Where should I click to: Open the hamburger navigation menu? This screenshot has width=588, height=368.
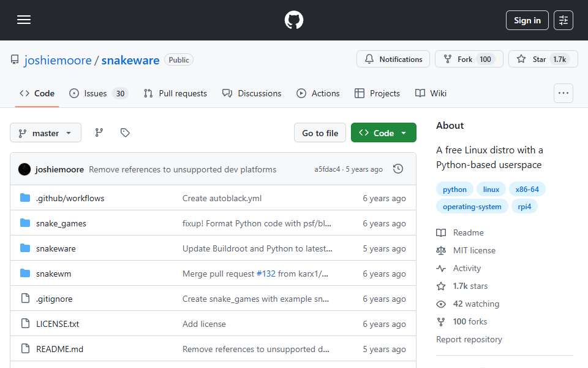point(24,20)
